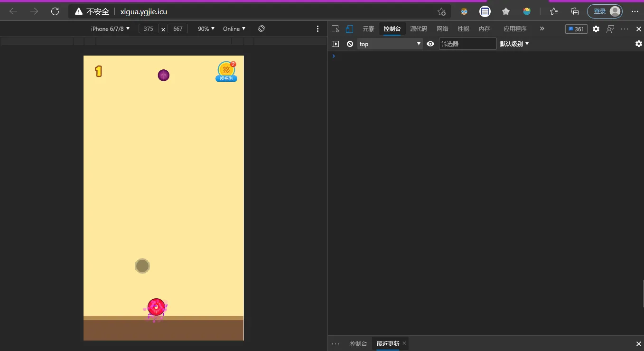Open the Online throttling dropdown
This screenshot has height=351, width=644.
234,29
